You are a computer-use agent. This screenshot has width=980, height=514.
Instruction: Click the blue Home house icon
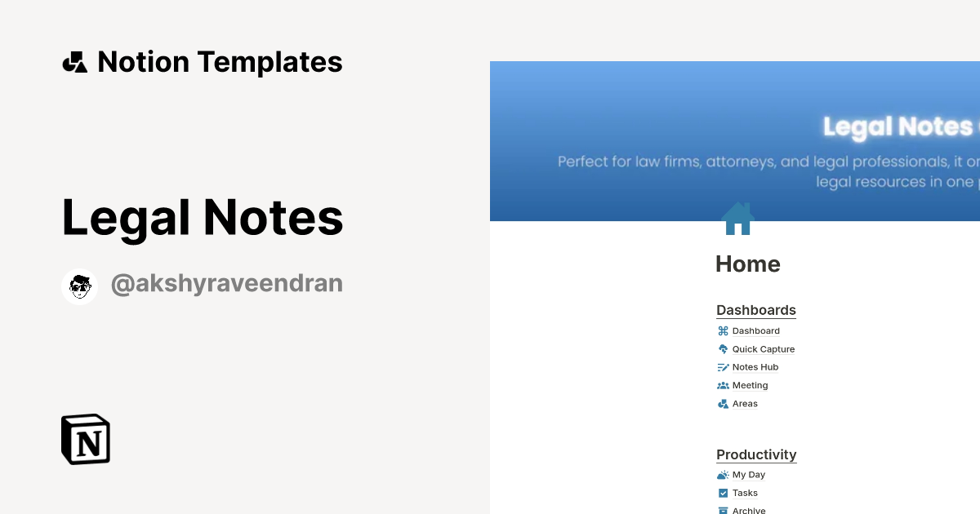point(737,219)
